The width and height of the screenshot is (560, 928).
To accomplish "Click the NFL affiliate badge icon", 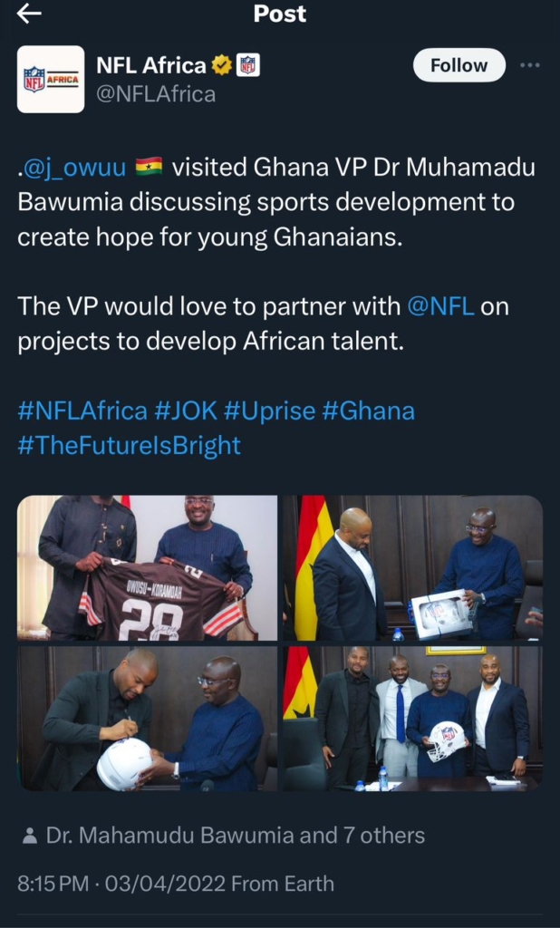I will pyautogui.click(x=247, y=65).
